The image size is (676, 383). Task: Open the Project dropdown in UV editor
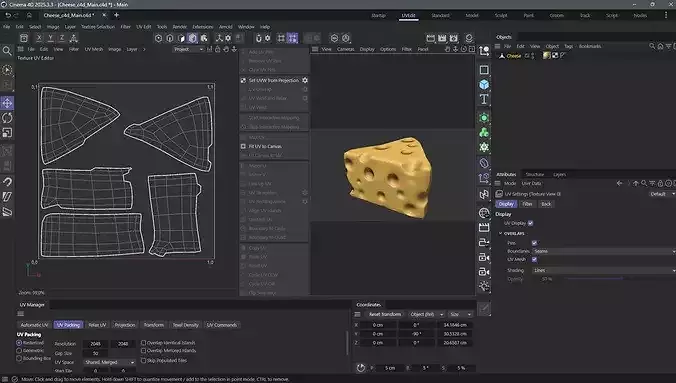188,49
